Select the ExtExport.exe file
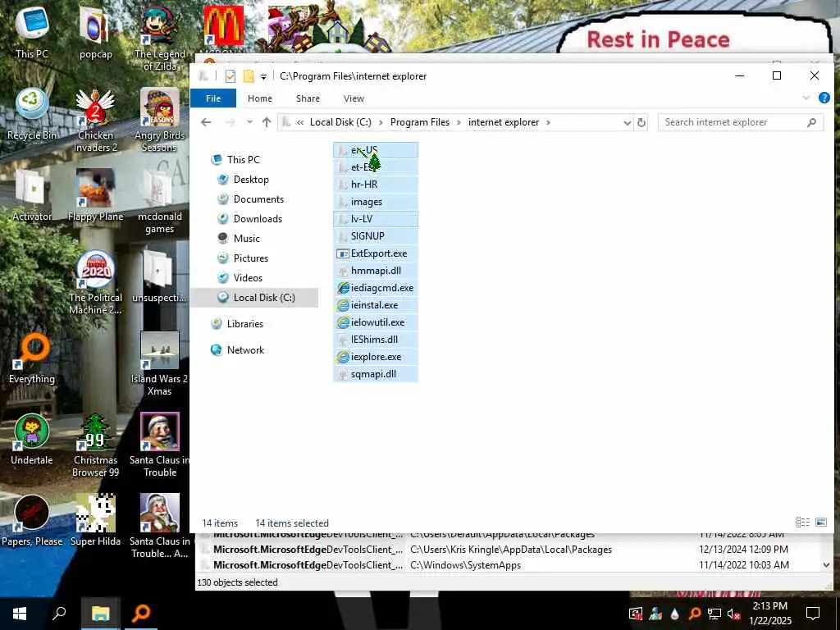Screen dimensions: 840x630 click(x=376, y=253)
